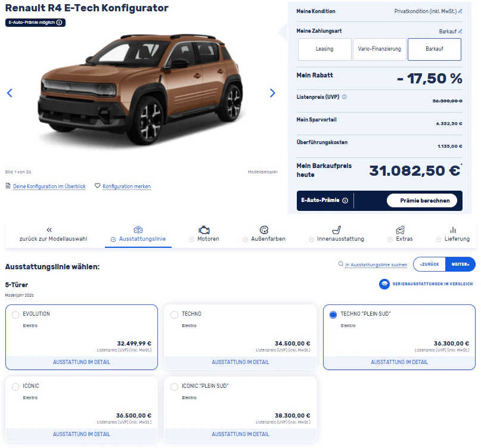Image resolution: width=481 pixels, height=448 pixels.
Task: Show next car image with right arrow
Action: [x=272, y=93]
